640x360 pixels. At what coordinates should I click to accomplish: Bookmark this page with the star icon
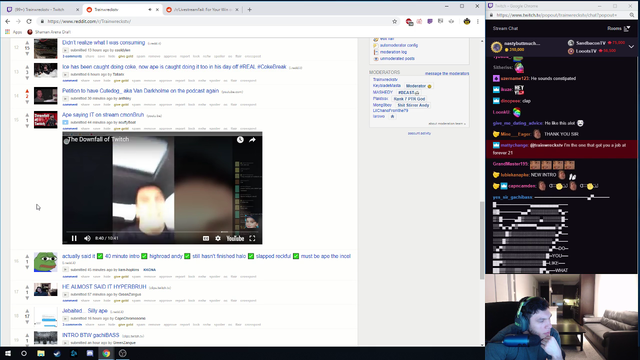click(x=394, y=21)
